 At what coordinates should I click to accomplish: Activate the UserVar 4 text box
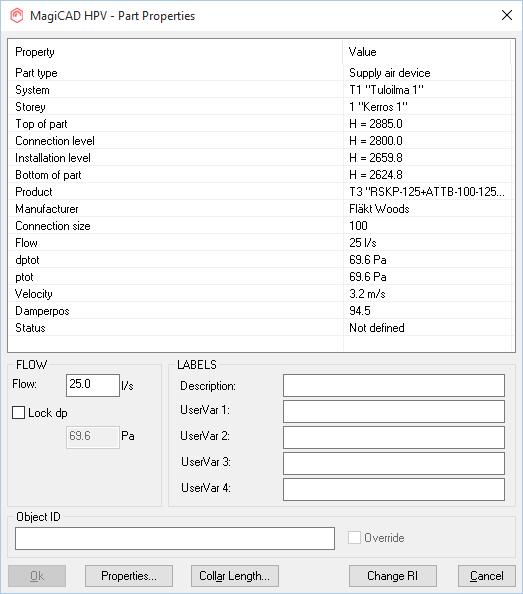click(x=394, y=489)
